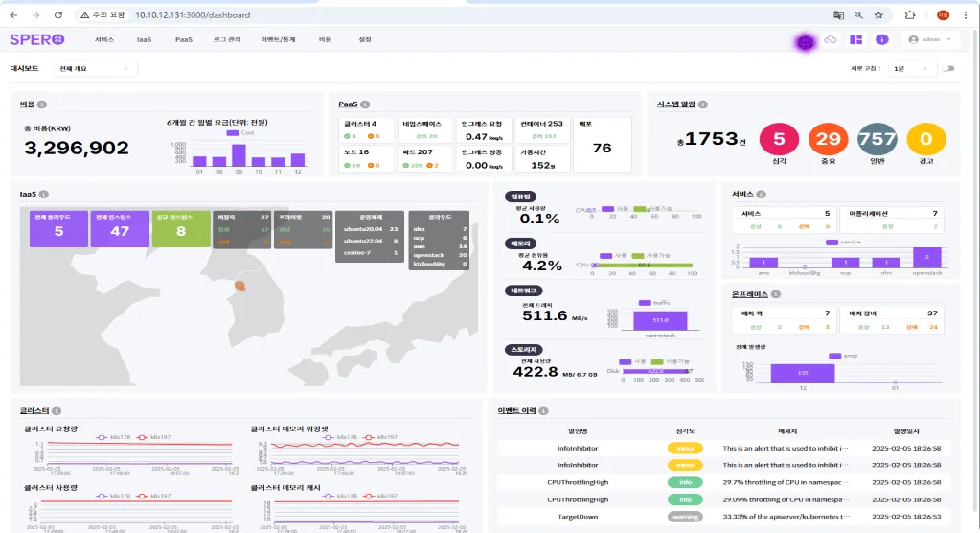Toggle the auto-refresh switch
The width and height of the screenshot is (980, 533).
(948, 68)
